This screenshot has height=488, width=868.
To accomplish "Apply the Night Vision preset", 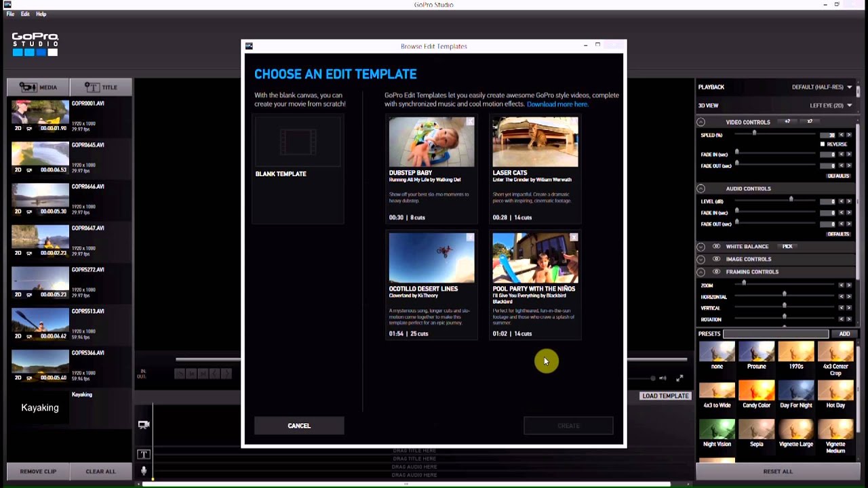I will click(x=717, y=429).
